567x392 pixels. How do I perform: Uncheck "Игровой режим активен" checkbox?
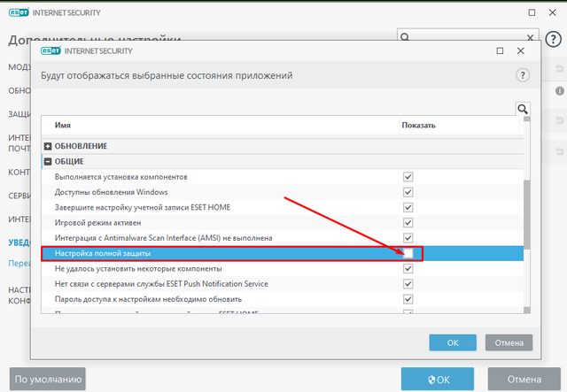coord(408,223)
